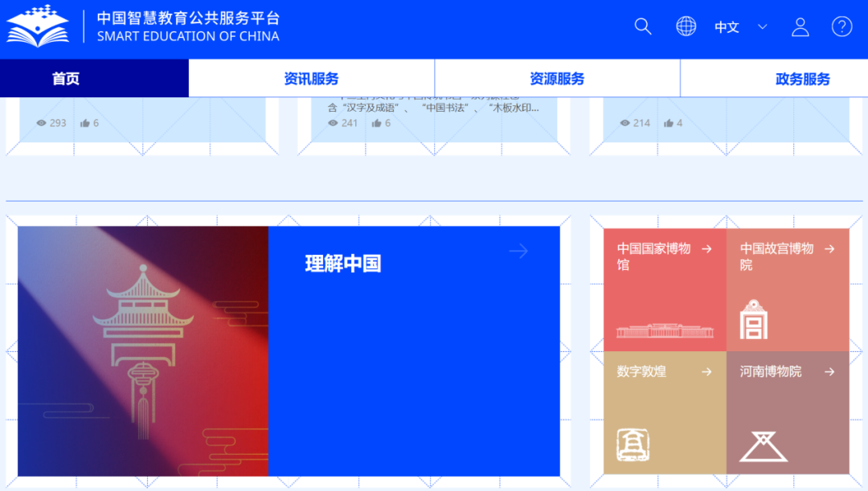This screenshot has width=868, height=491.
Task: Open the 河南博物院 tile
Action: coord(788,412)
